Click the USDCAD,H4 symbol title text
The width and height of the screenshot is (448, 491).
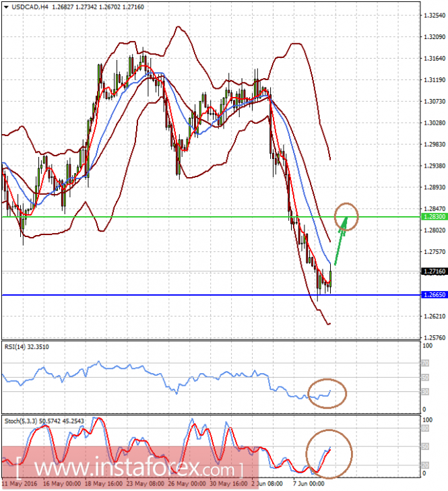pos(30,7)
